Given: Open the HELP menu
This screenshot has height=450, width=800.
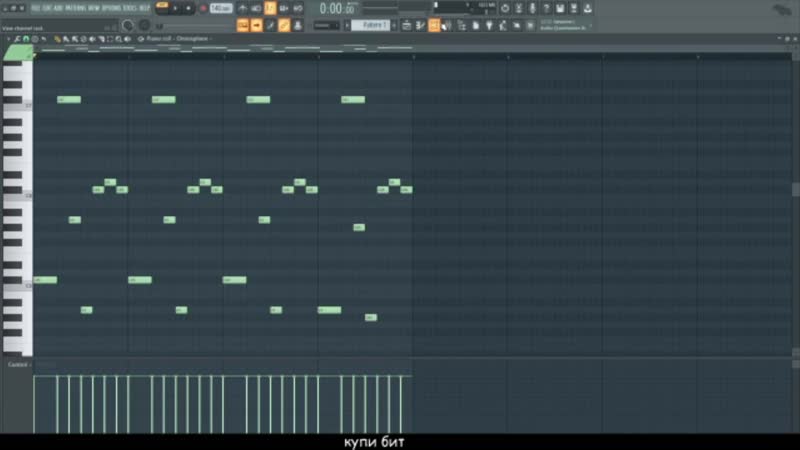Looking at the screenshot, I should click(144, 8).
